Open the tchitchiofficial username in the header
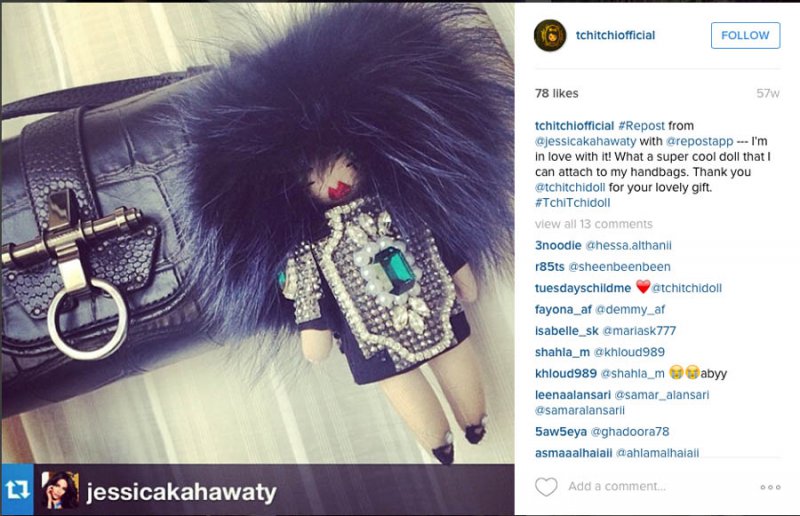 (615, 35)
